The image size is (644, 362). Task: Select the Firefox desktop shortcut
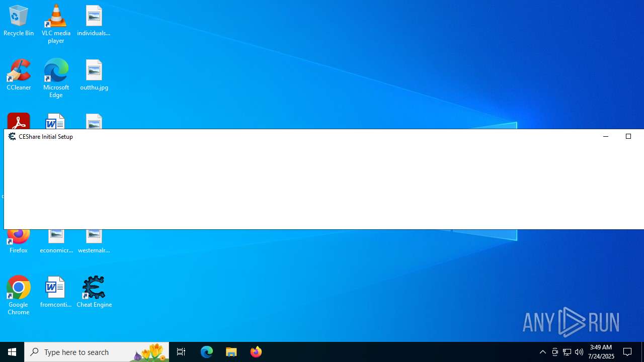19,242
